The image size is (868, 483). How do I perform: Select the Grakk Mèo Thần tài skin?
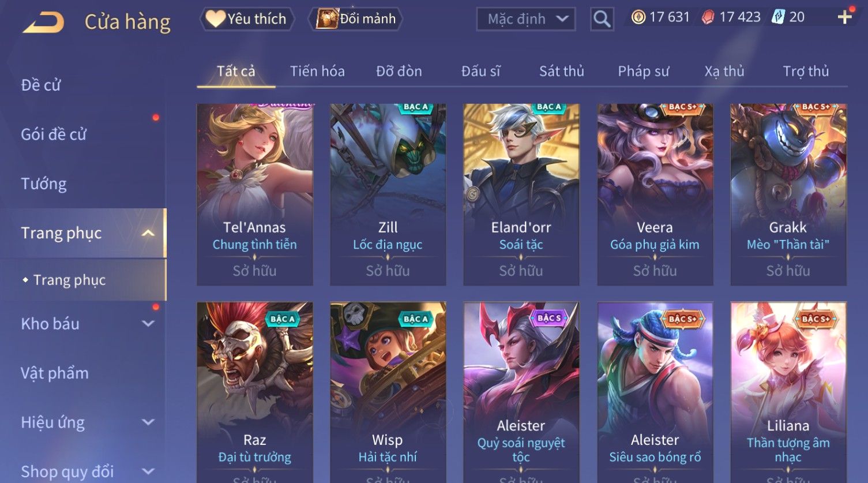pos(788,194)
